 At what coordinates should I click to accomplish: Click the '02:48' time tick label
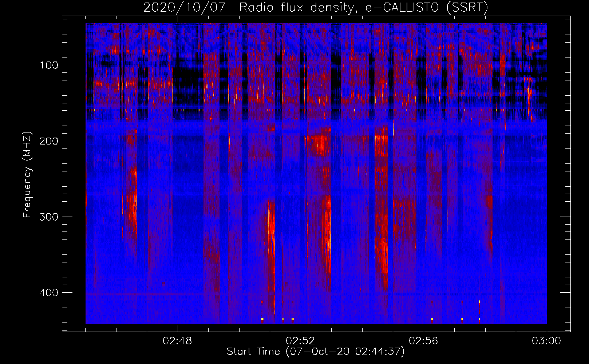click(x=178, y=341)
